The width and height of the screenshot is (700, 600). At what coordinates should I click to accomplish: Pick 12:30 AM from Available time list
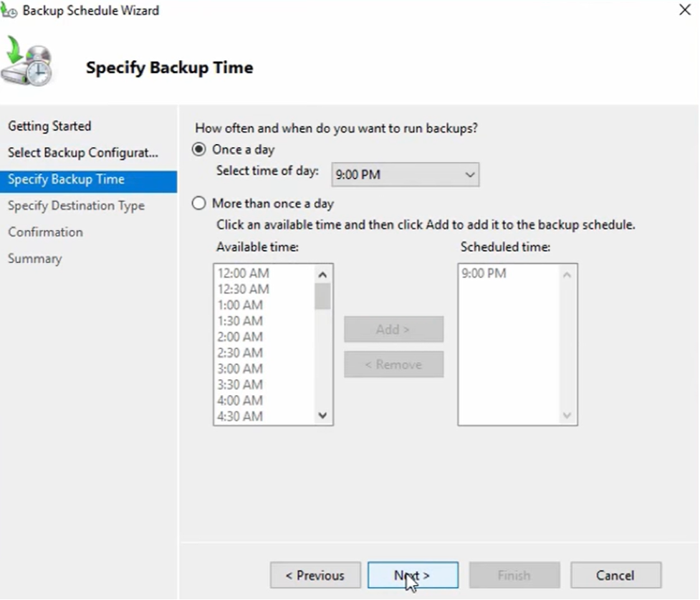pos(243,290)
